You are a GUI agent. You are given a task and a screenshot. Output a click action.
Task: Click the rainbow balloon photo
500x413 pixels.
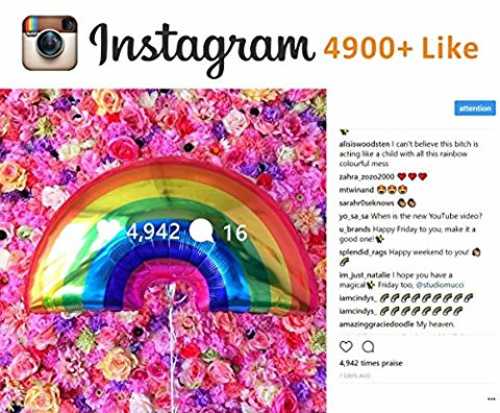click(x=163, y=251)
